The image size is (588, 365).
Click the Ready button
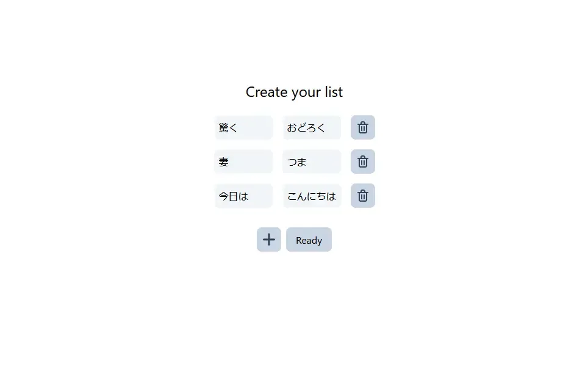point(309,239)
